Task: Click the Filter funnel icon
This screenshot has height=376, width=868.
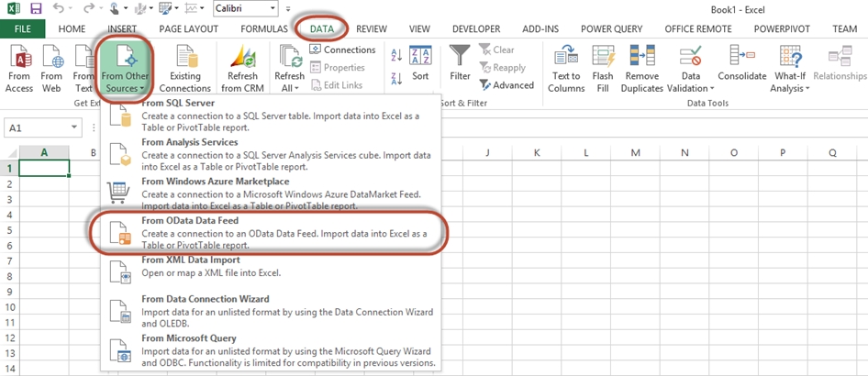Action: pos(460,62)
